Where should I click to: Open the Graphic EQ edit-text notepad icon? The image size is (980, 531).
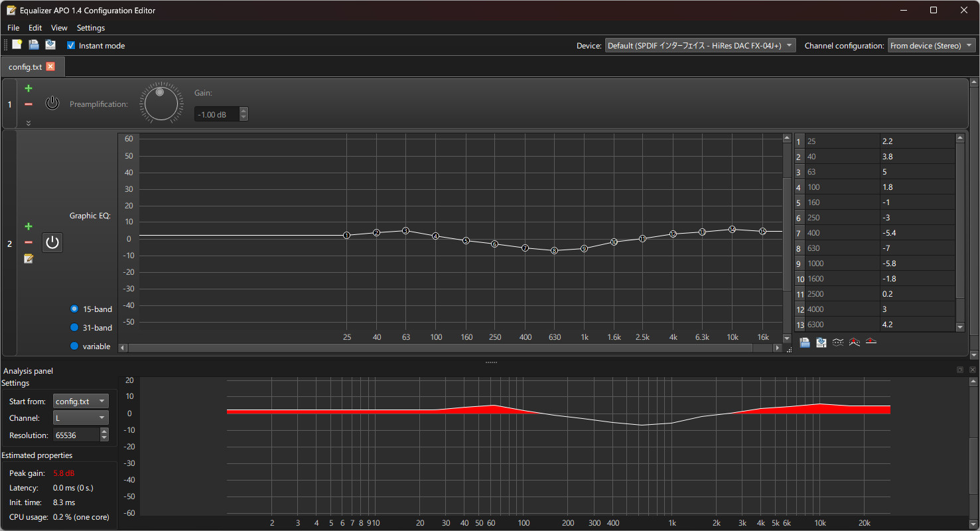click(x=29, y=258)
